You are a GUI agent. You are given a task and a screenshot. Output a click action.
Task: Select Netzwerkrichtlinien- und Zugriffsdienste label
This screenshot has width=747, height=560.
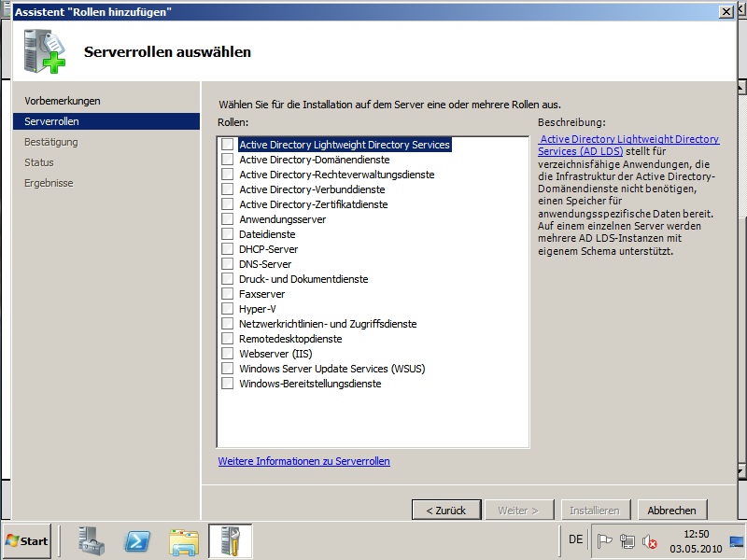tap(328, 324)
